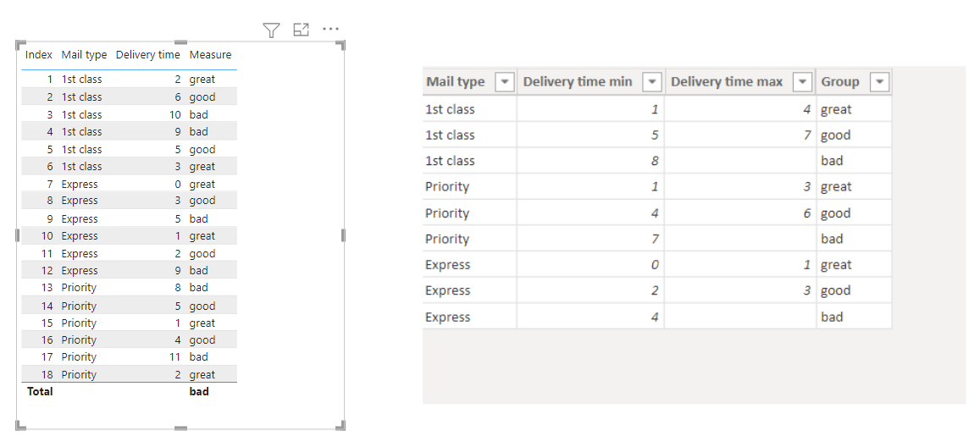Click the Delivery time min value 7

(655, 239)
